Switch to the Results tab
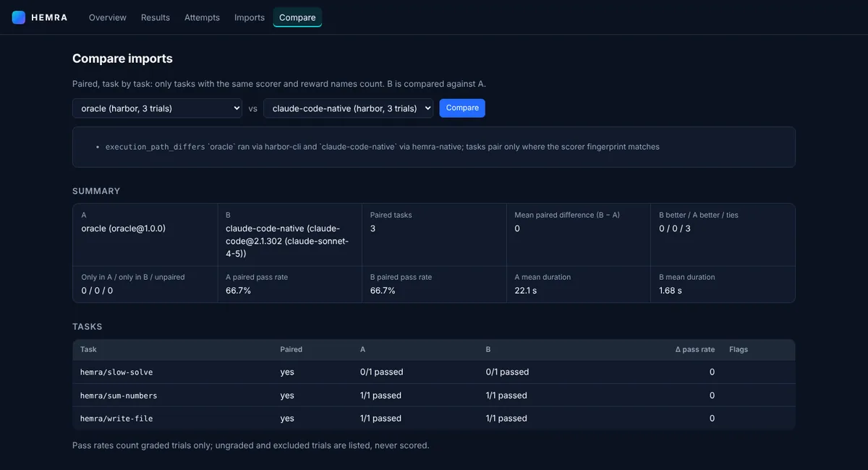Screen dimensions: 868x470 [x=156, y=17]
